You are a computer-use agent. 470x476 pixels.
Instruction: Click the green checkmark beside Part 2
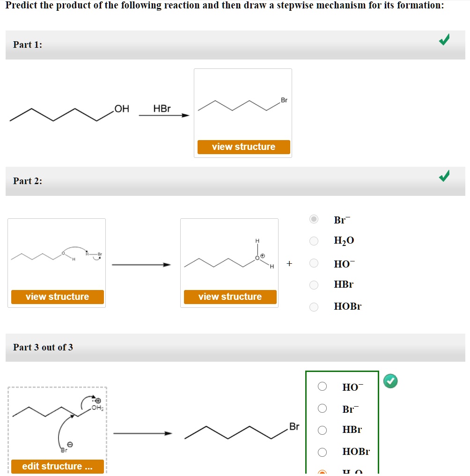pyautogui.click(x=444, y=176)
